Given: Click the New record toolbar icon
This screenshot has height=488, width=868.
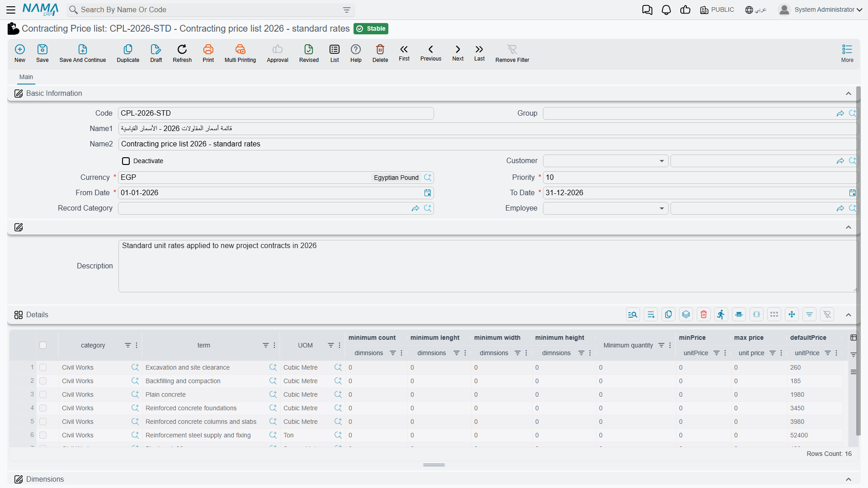Looking at the screenshot, I should pos(20,53).
